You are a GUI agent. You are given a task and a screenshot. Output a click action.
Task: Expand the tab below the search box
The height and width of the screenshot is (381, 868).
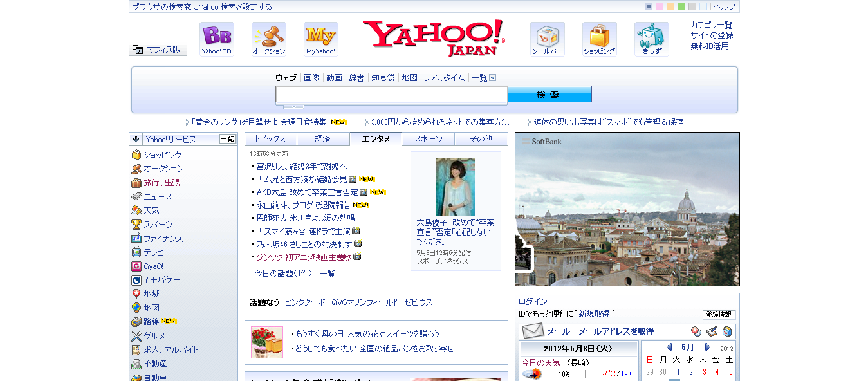(x=293, y=106)
